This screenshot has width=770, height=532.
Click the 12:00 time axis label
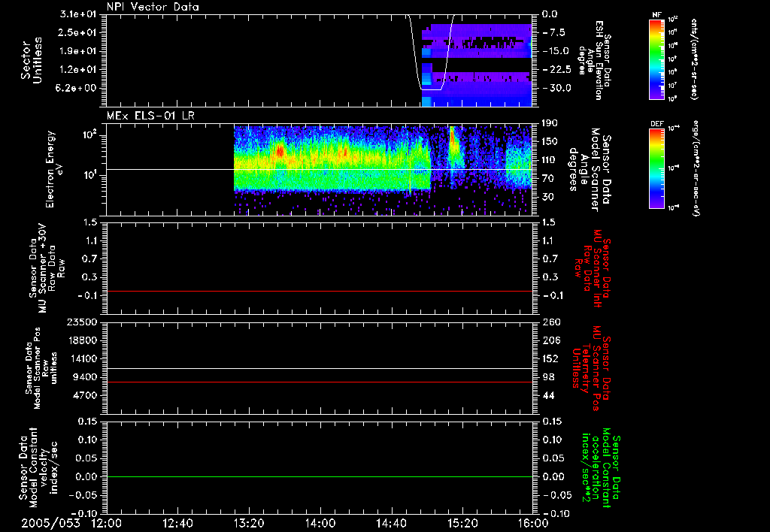[107, 523]
